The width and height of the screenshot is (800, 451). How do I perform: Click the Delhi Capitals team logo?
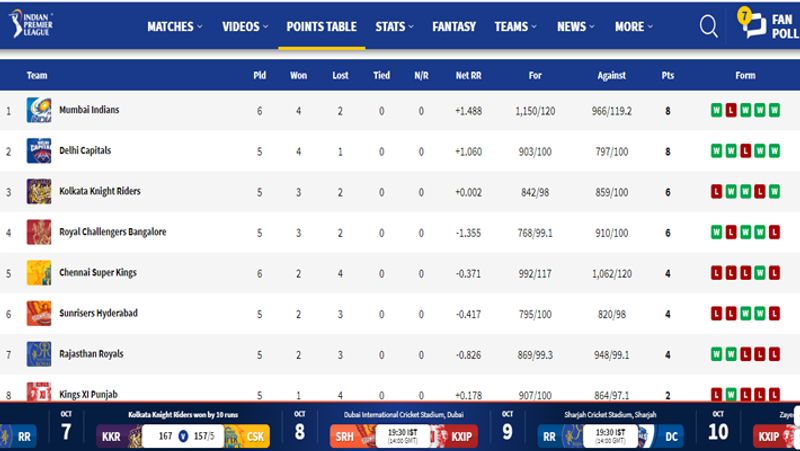39,151
